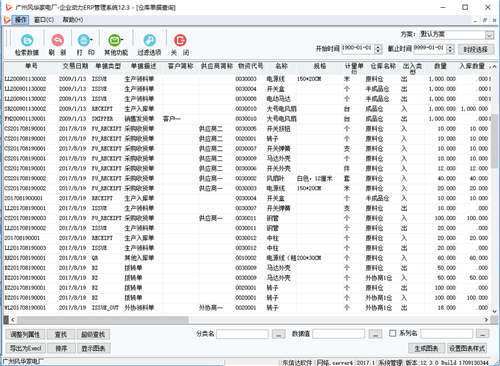Open the 窗口(C) menu
500x366 pixels.
click(x=44, y=20)
